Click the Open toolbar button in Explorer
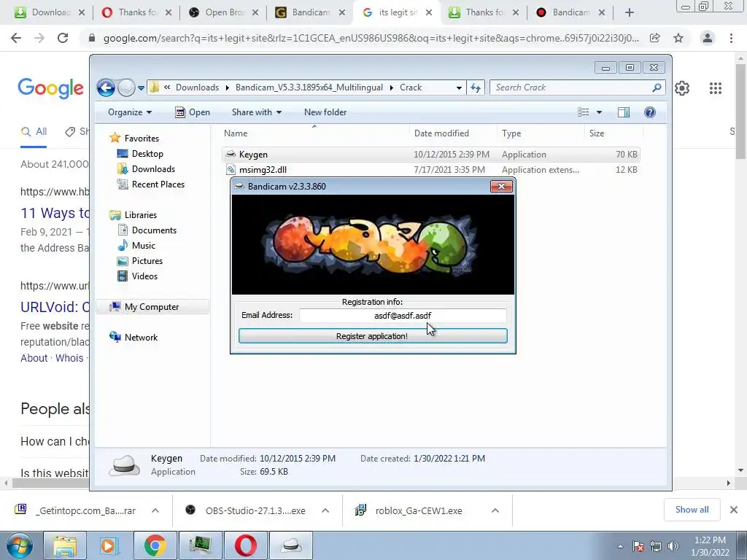The height and width of the screenshot is (560, 747). 193,112
